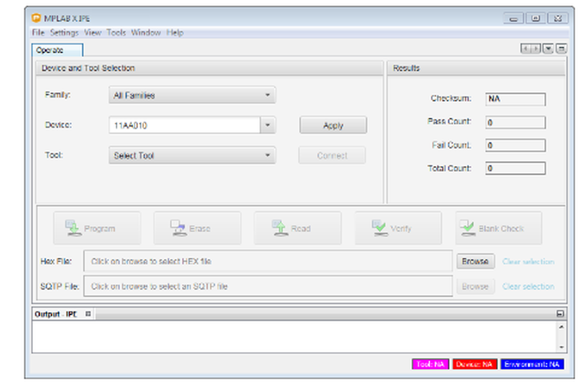
Task: Select the Operate tab
Action: click(58, 50)
